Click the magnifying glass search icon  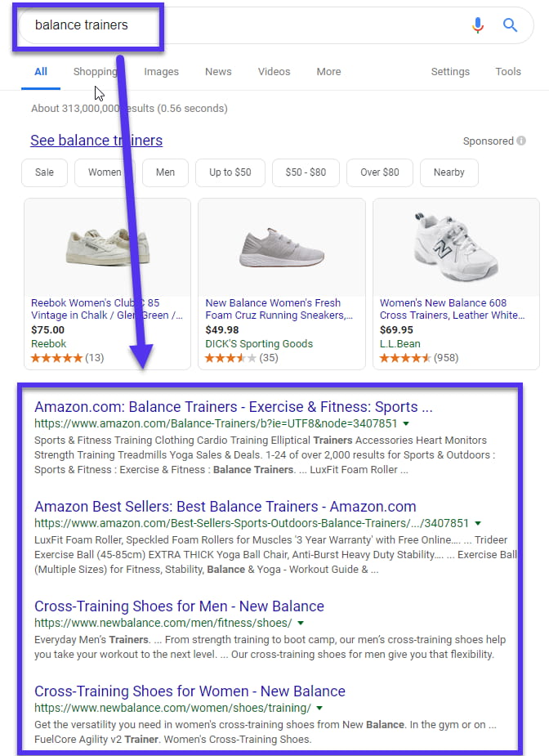pyautogui.click(x=511, y=25)
